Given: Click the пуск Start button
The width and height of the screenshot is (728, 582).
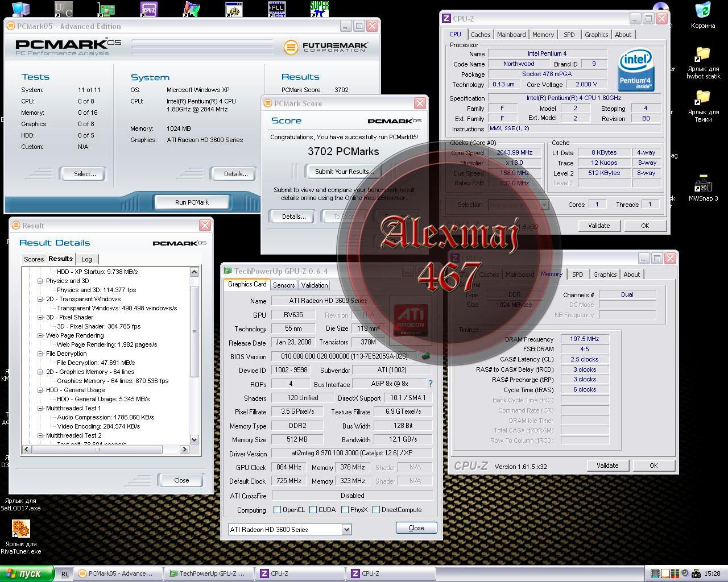Looking at the screenshot, I should pos(27,573).
